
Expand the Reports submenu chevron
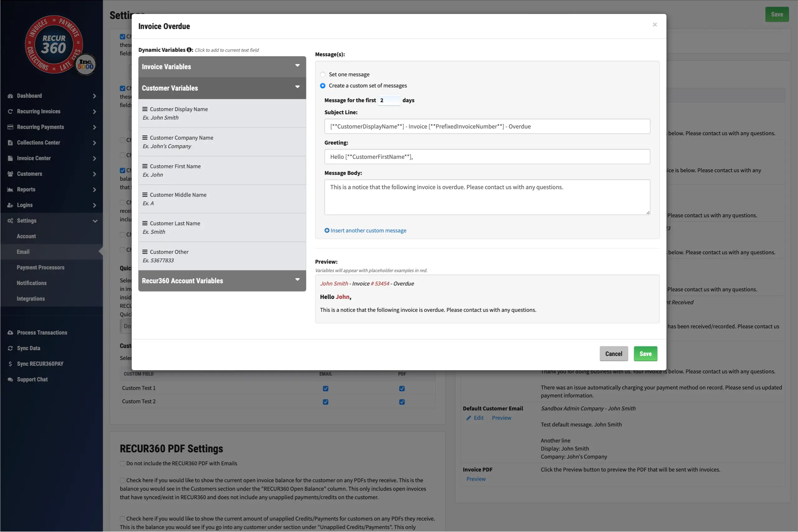(94, 190)
